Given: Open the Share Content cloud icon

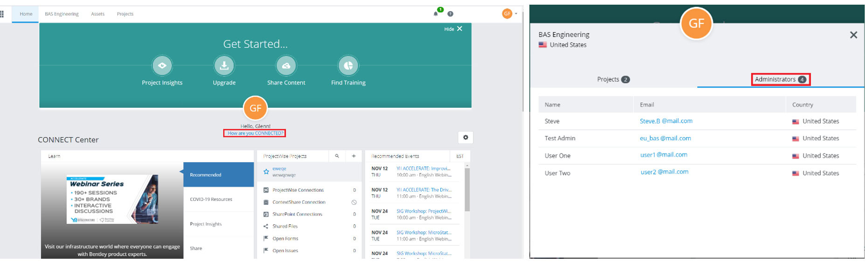Looking at the screenshot, I should tap(286, 66).
